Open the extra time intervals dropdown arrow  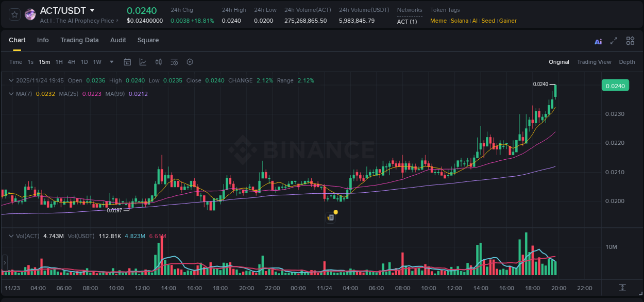[x=111, y=62]
